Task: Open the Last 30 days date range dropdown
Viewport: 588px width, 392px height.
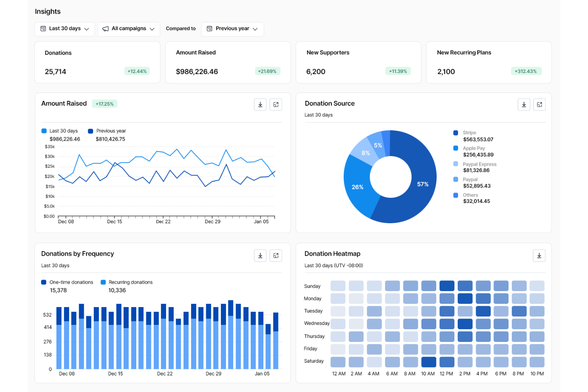Action: point(64,29)
